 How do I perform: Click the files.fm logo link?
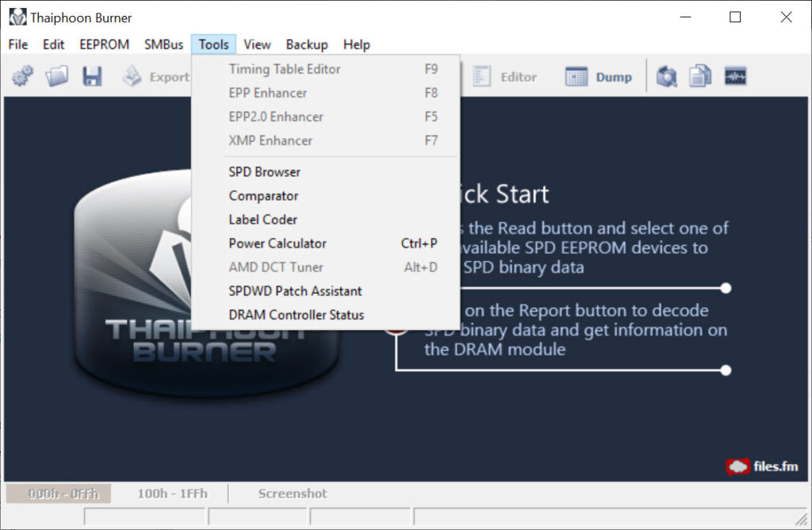click(x=762, y=467)
